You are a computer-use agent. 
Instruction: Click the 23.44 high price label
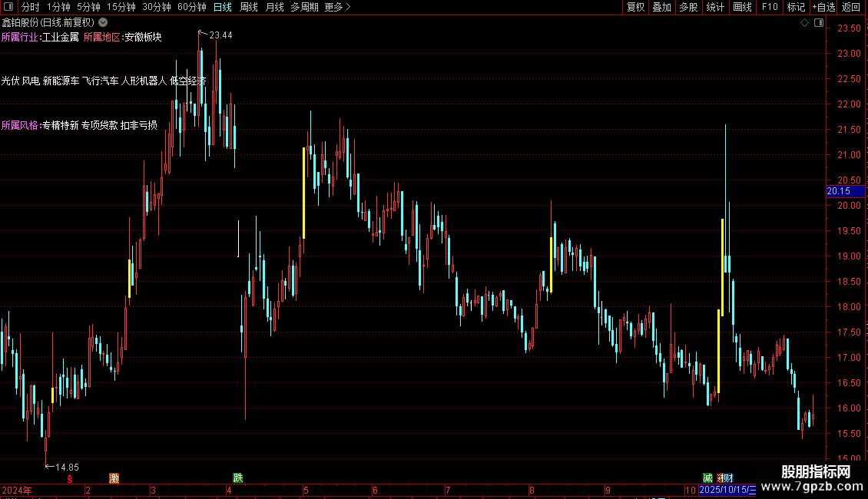tap(220, 35)
